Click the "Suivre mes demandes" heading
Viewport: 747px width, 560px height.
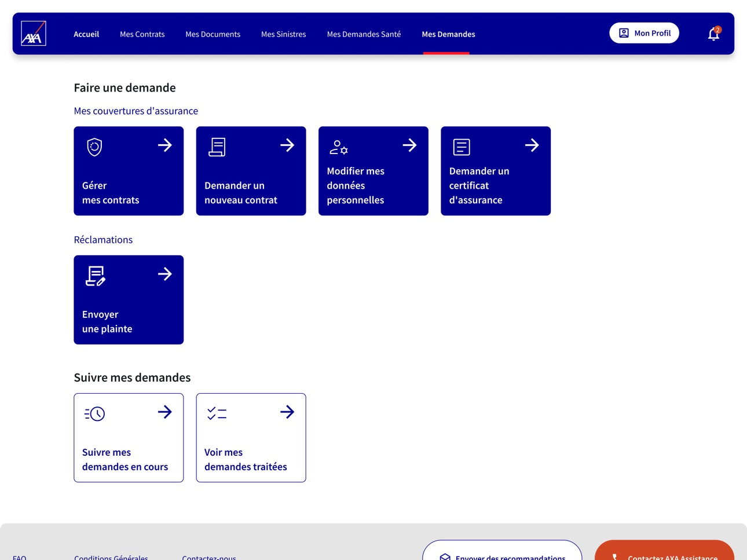point(132,378)
